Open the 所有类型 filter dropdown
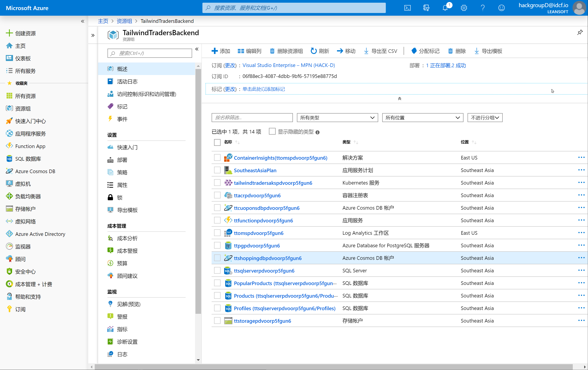This screenshot has width=588, height=370. 337,117
